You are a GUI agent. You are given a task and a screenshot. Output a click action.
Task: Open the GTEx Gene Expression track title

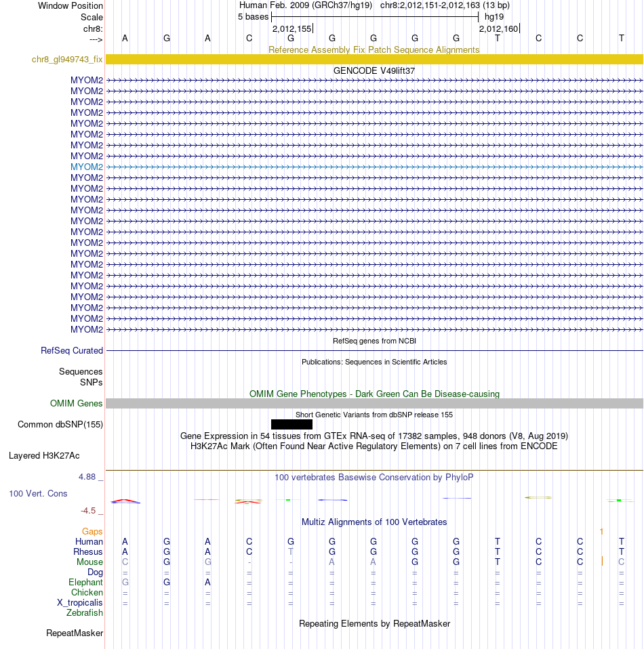click(374, 436)
